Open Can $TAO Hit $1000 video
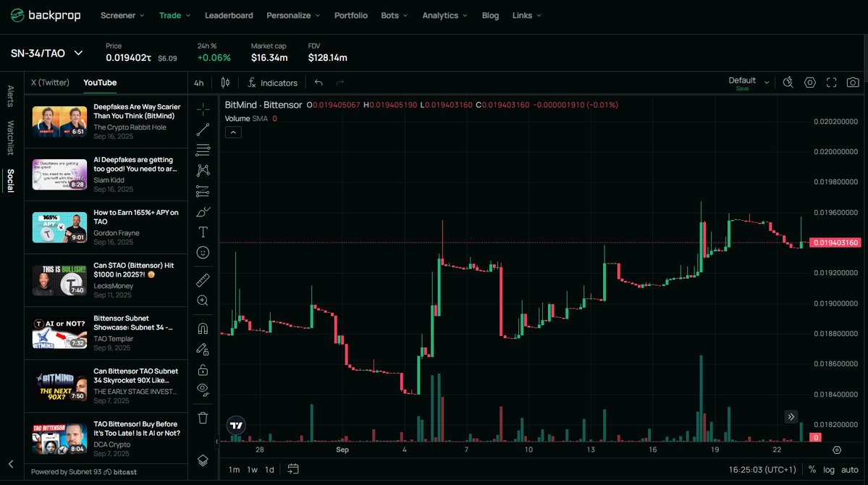The width and height of the screenshot is (868, 485). pos(106,280)
